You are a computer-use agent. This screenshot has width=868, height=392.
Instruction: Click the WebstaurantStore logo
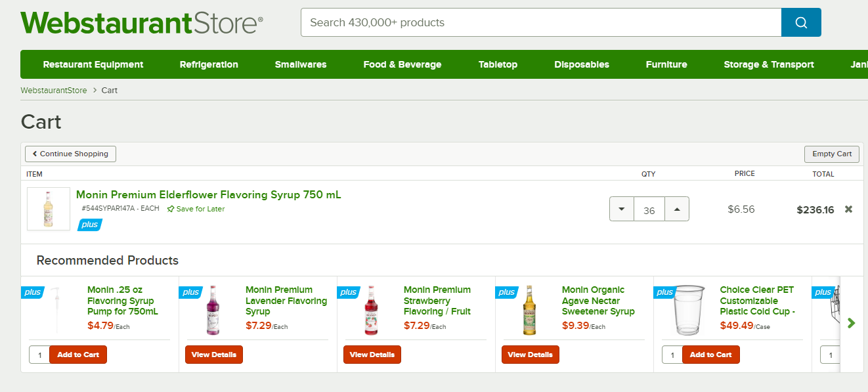(x=142, y=22)
